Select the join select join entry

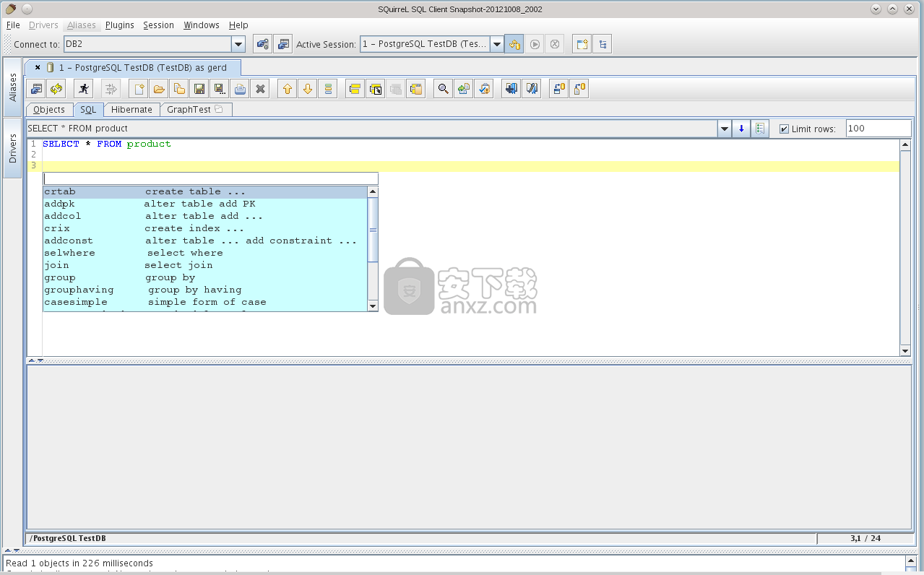coord(205,265)
